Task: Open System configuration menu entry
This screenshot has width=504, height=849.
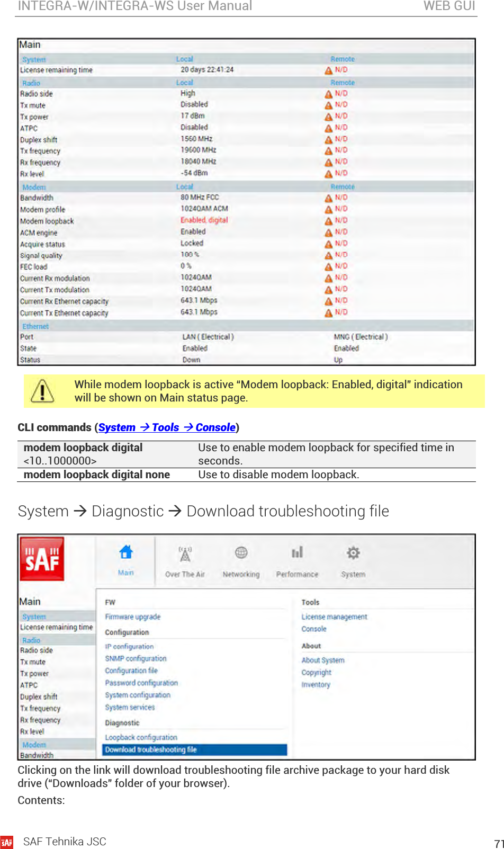Action: pyautogui.click(x=138, y=695)
